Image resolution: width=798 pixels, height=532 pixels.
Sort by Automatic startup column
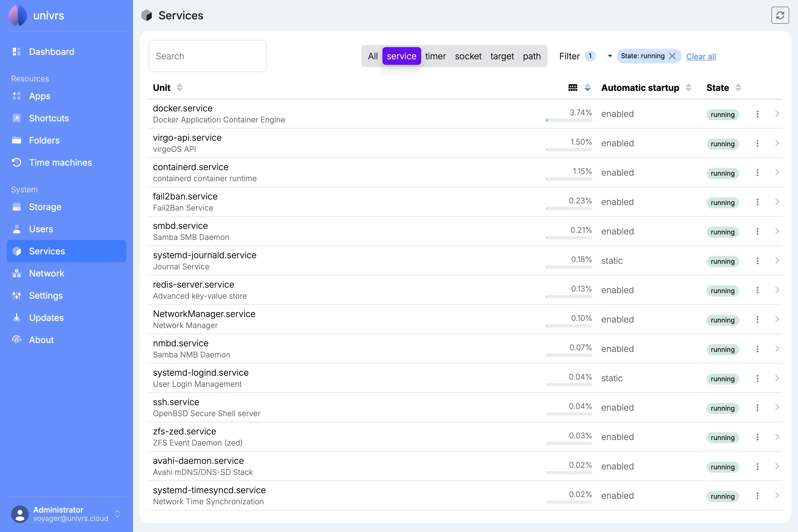tap(688, 88)
